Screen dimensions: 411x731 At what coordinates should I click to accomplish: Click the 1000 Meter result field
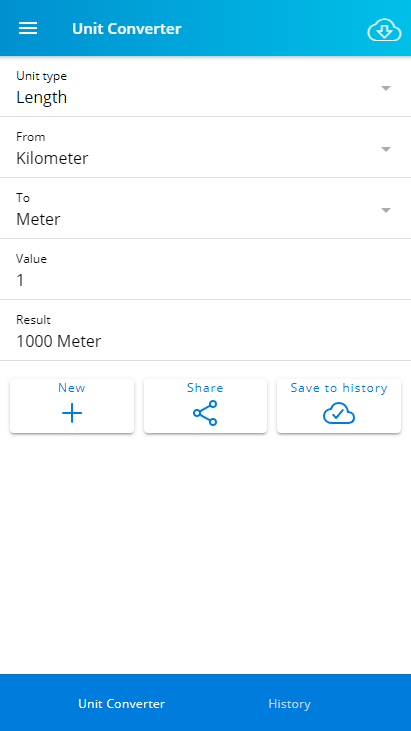(206, 331)
